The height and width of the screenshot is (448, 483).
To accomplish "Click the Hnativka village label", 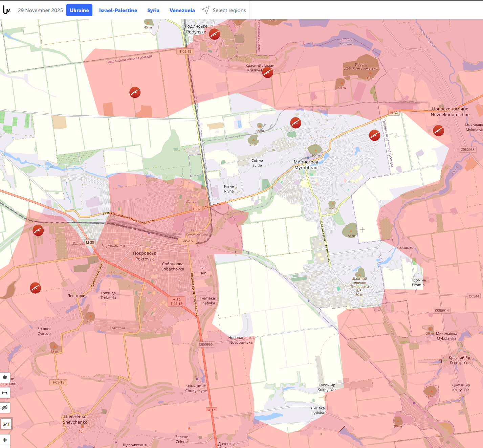I will [207, 301].
